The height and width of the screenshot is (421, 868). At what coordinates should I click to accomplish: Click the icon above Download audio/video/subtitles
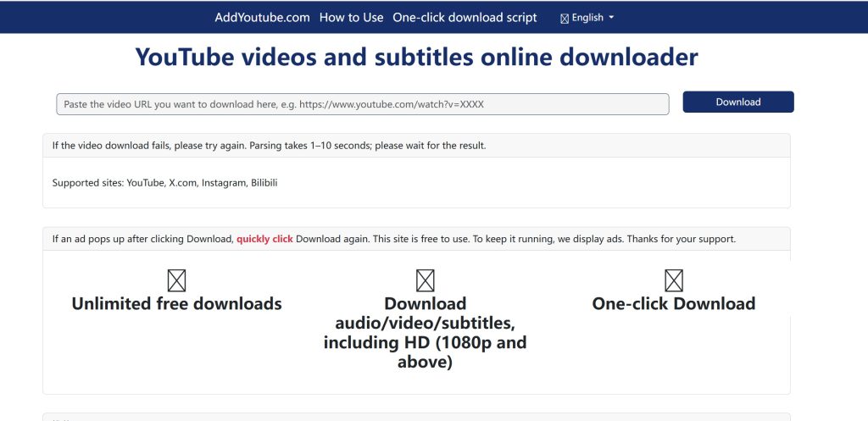pos(426,280)
